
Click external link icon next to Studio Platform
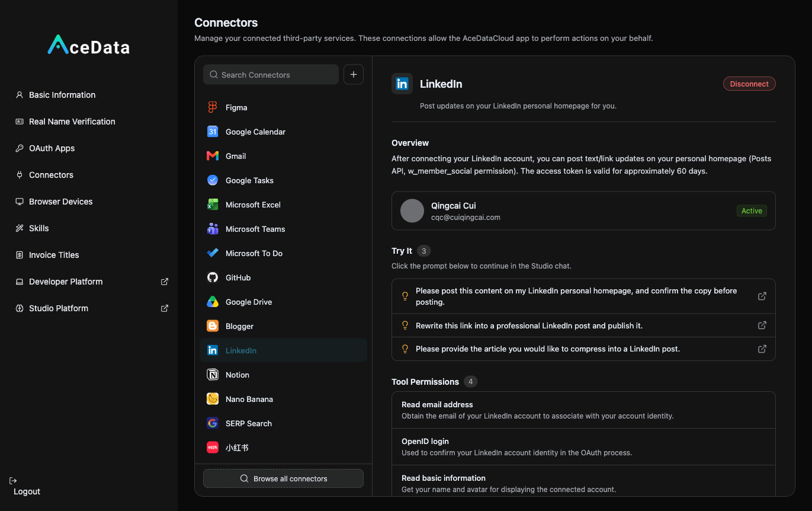[x=165, y=308]
